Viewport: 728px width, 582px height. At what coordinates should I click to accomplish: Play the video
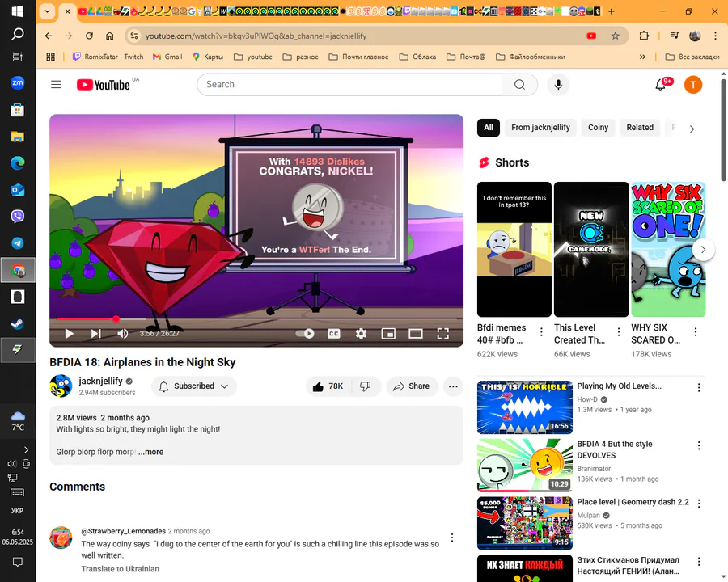click(70, 334)
